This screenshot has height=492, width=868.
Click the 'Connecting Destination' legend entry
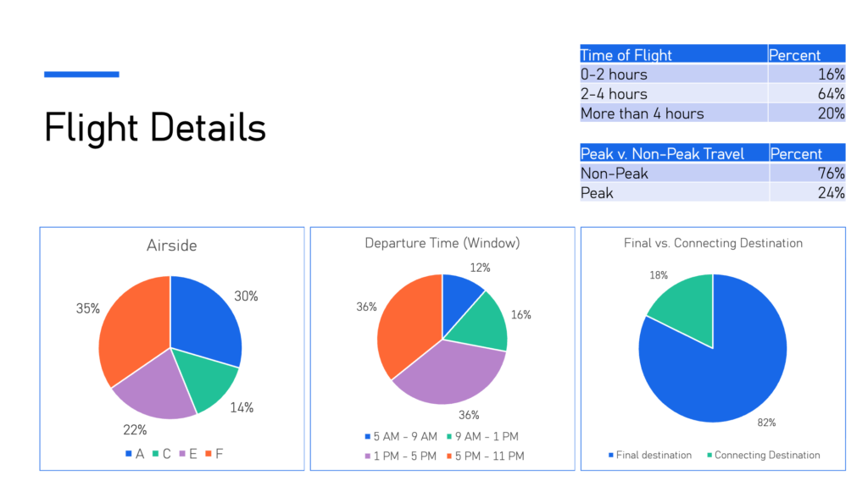764,455
